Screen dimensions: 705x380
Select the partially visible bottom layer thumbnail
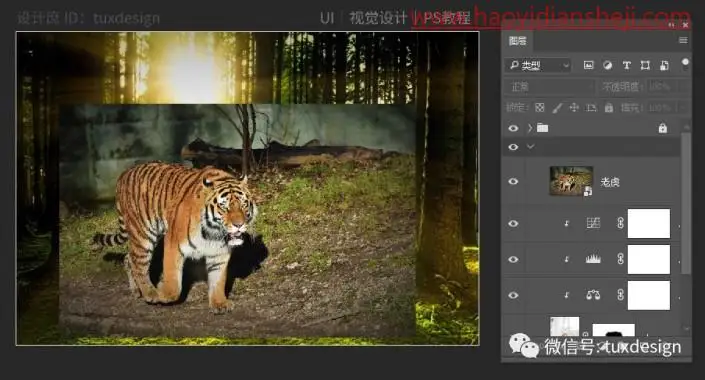[x=565, y=326]
